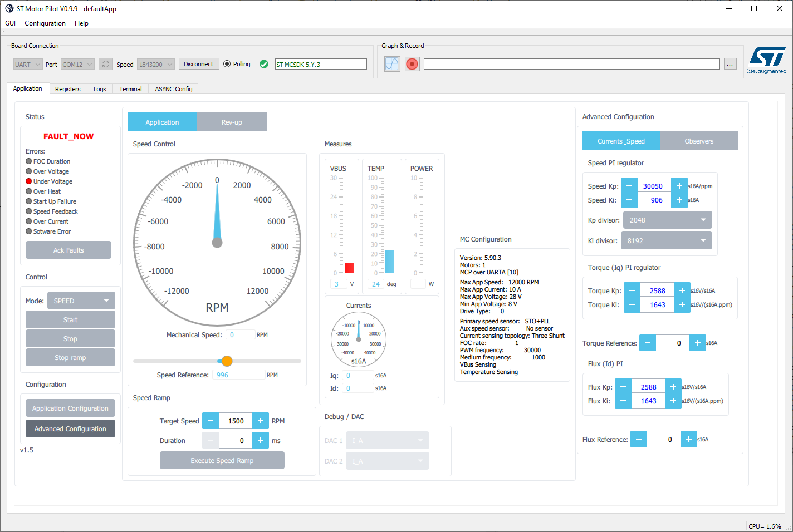Open the DAC 2 channel dropdown
This screenshot has height=532, width=793.
(388, 461)
